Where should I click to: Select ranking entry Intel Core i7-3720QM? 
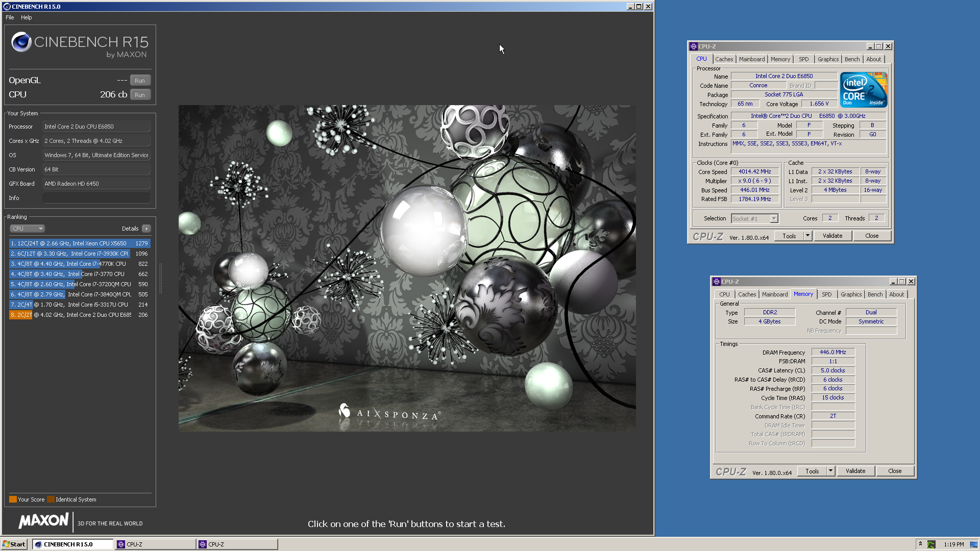(x=79, y=284)
